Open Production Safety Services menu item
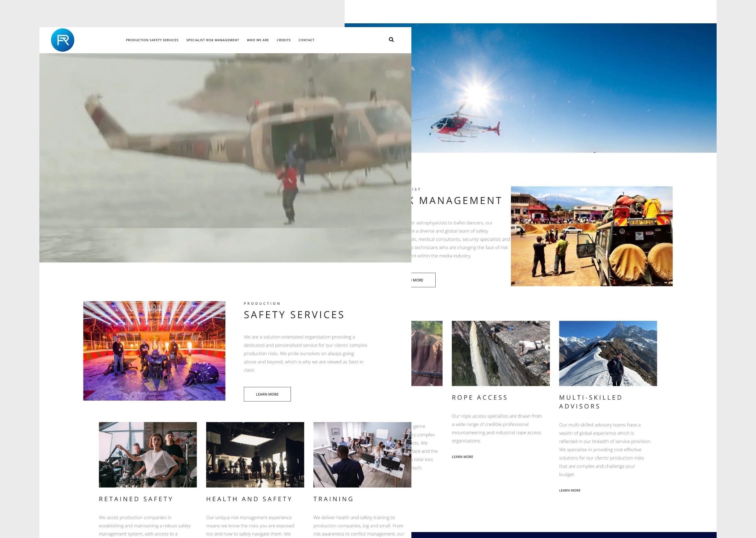 pos(152,40)
